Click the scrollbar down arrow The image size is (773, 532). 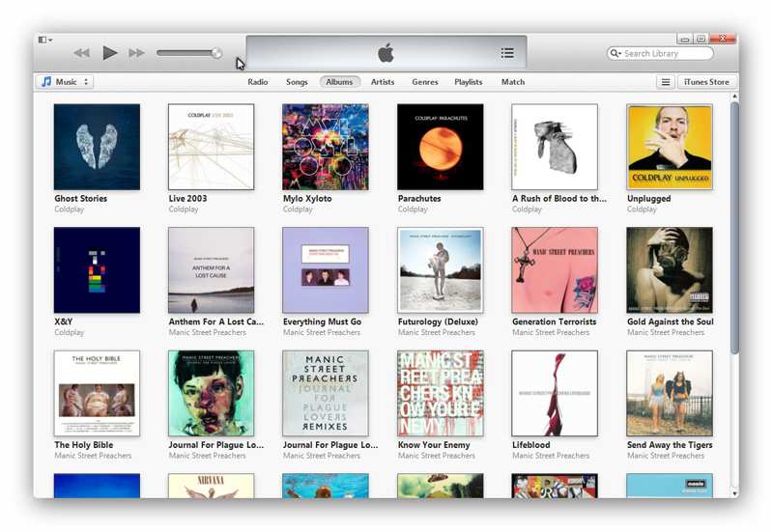coord(735,493)
